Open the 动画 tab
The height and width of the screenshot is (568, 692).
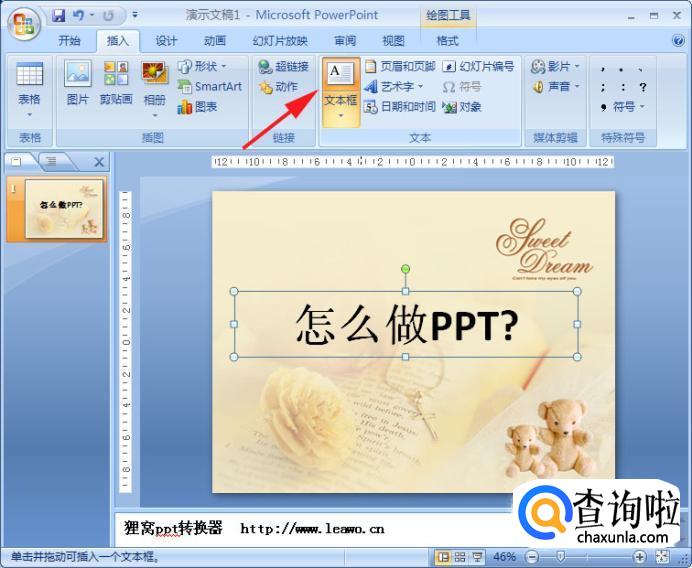point(215,41)
